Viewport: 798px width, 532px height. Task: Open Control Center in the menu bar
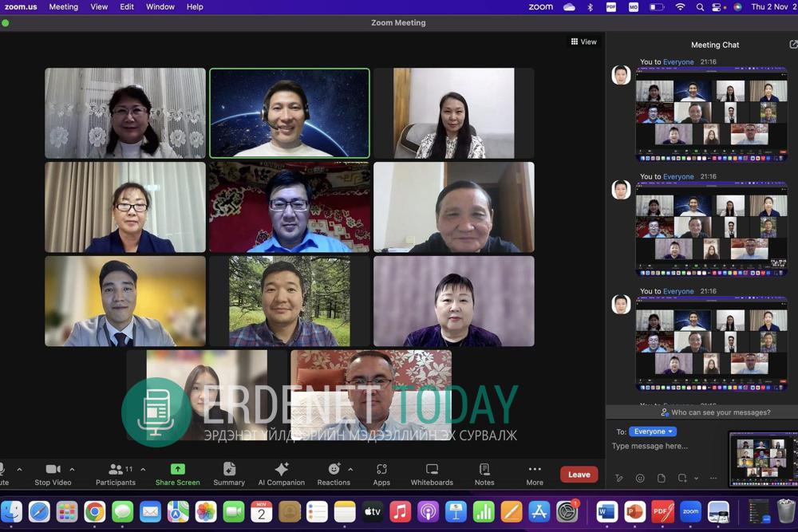click(x=717, y=7)
